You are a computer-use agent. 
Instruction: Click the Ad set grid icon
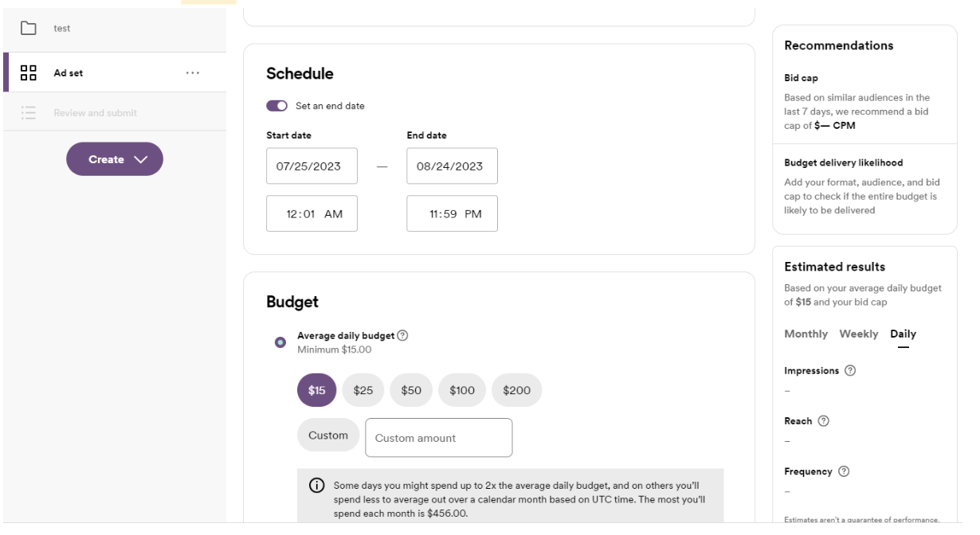coord(29,73)
